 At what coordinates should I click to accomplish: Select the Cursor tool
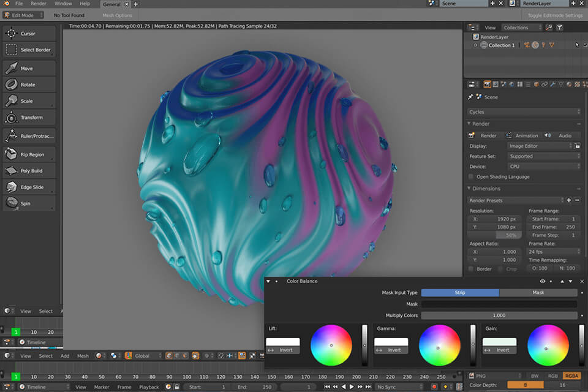click(x=29, y=34)
